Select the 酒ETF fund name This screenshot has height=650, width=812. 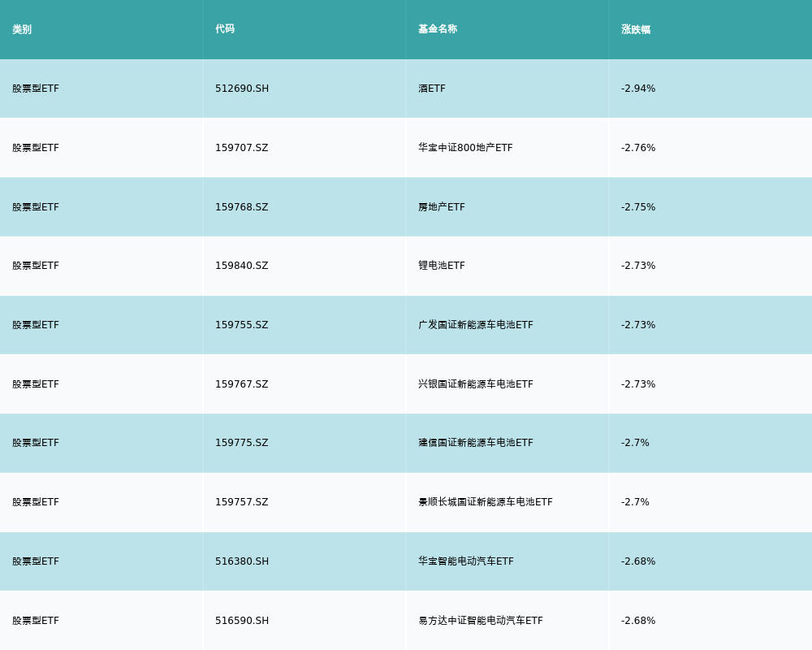432,89
